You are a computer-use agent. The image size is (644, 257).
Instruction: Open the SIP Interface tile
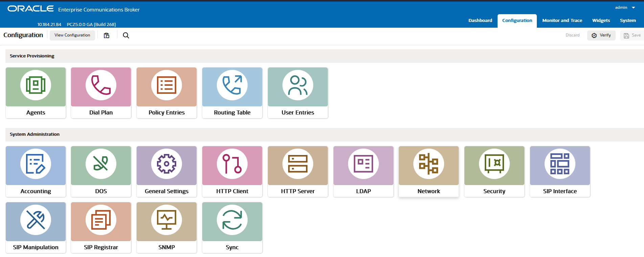[560, 172]
